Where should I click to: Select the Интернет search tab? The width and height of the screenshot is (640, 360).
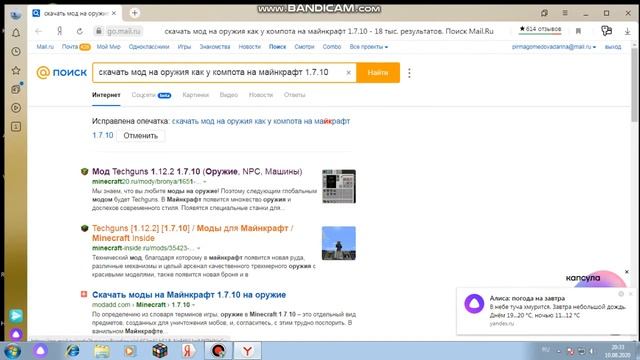click(x=106, y=95)
